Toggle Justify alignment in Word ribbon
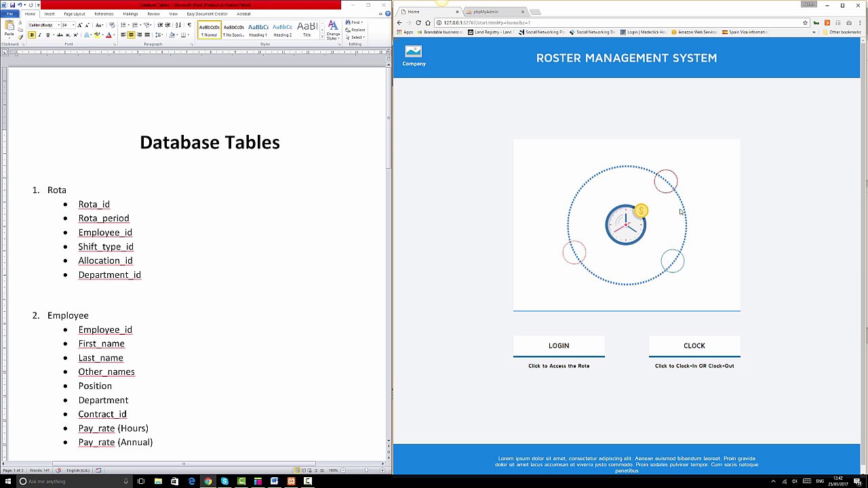 coord(147,35)
